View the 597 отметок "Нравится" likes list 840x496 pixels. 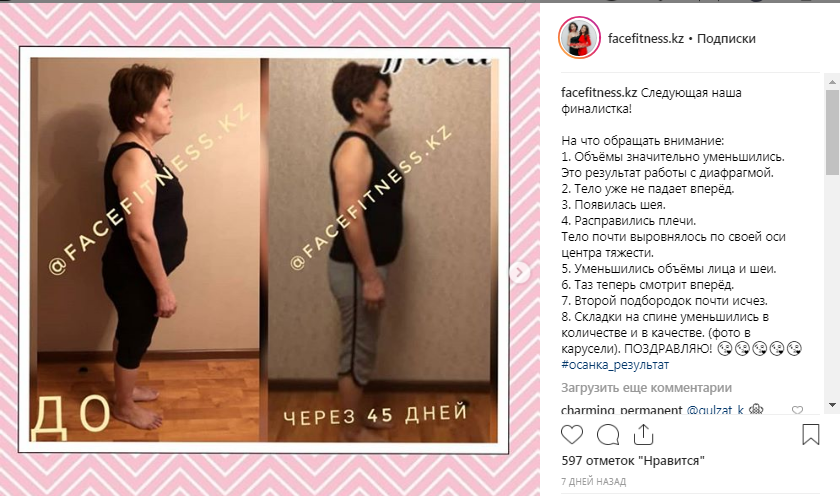tap(633, 461)
